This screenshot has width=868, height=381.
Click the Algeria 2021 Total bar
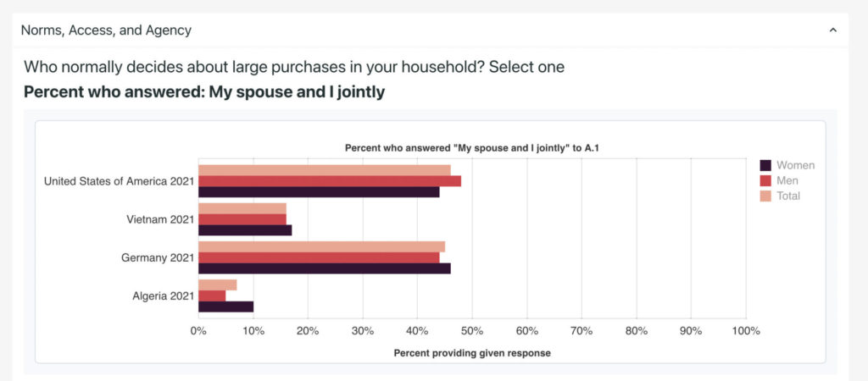pyautogui.click(x=217, y=285)
